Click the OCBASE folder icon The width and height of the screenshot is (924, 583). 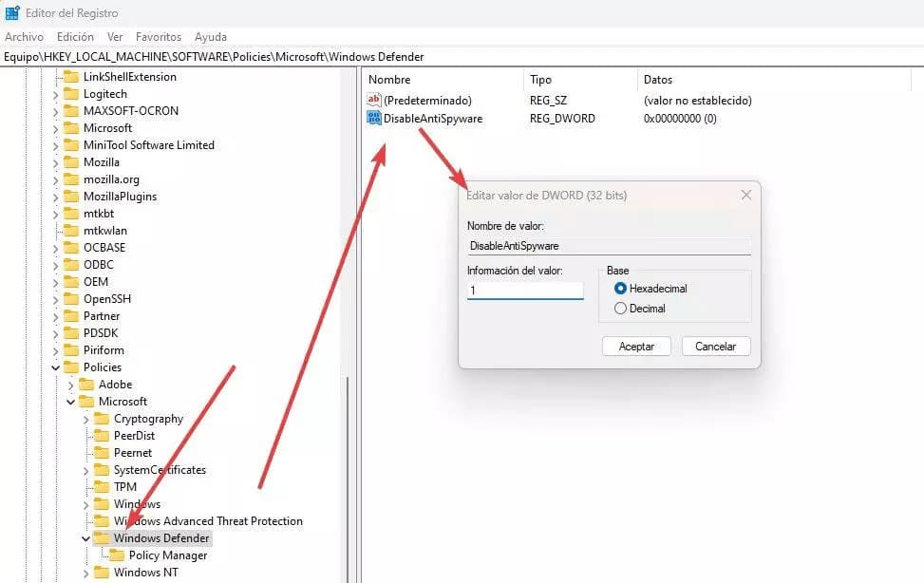(x=71, y=248)
